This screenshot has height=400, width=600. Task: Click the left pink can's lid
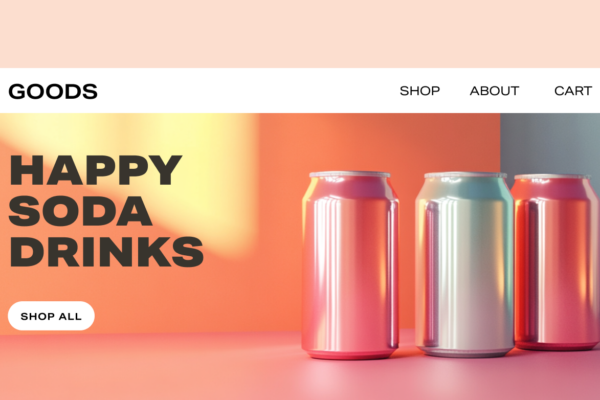coord(350,175)
